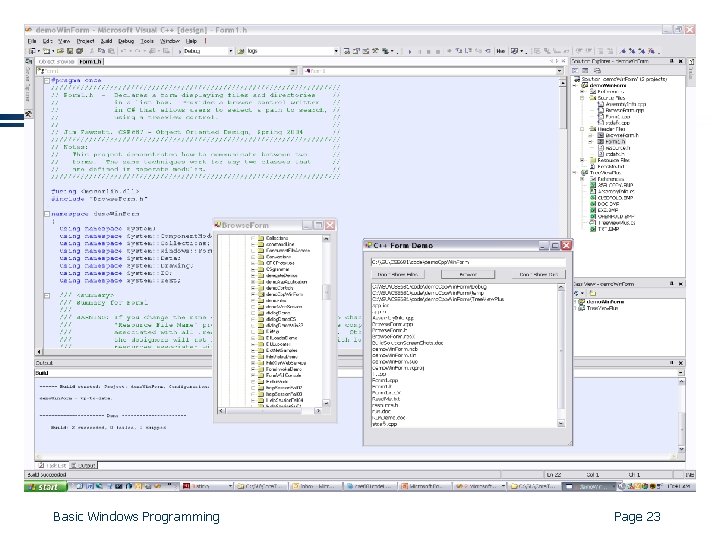Select the Task List tab at the bottom

click(x=53, y=465)
